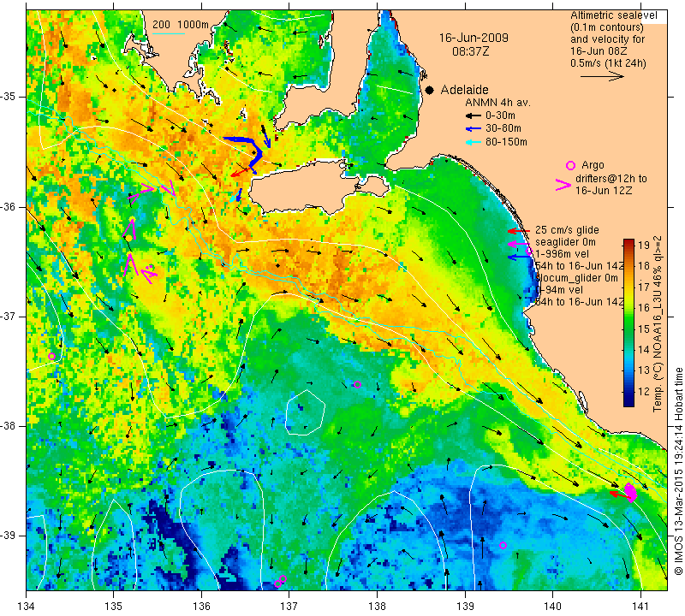
Task: Click the 'ANMN 4h av.' legend heading
Action: click(497, 103)
